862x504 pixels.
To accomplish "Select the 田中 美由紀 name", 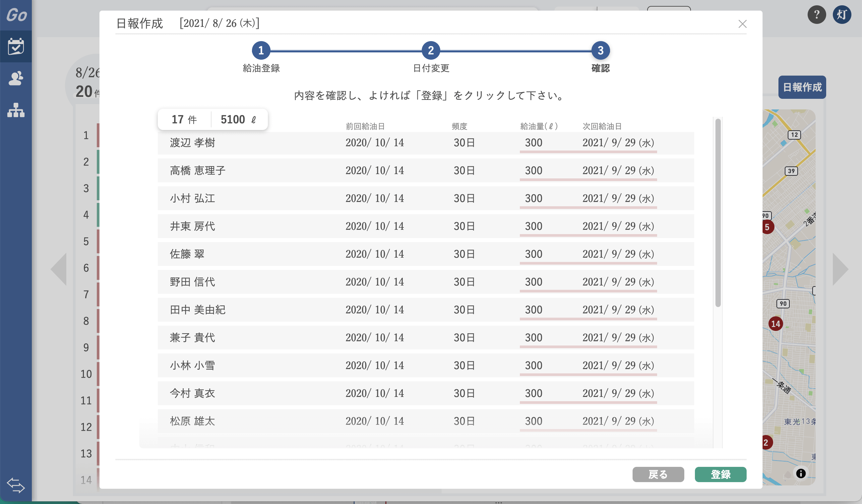I will pyautogui.click(x=198, y=310).
